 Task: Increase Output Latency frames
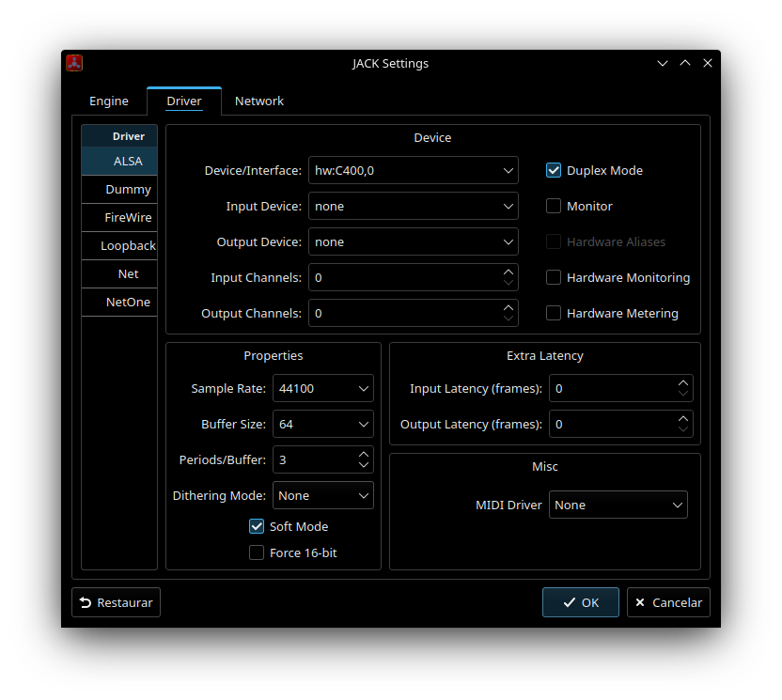(x=683, y=419)
